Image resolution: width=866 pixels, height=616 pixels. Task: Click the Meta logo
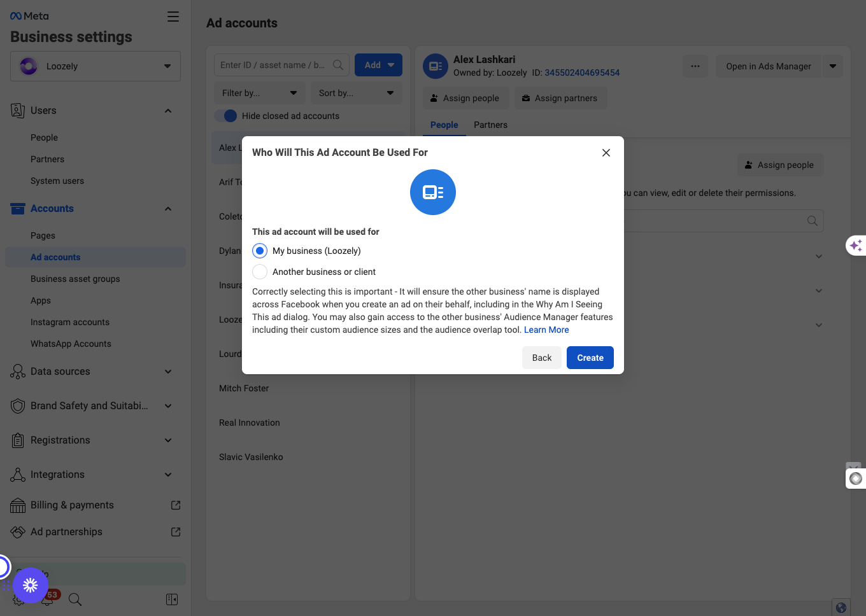(29, 16)
